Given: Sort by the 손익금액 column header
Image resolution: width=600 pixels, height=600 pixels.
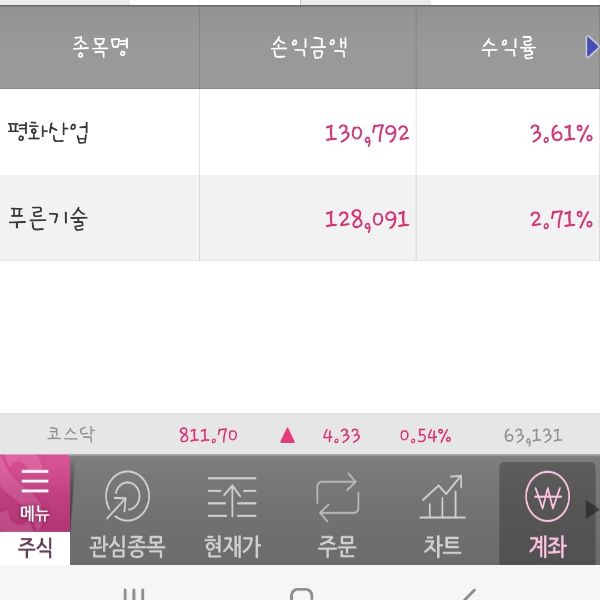Looking at the screenshot, I should [308, 47].
